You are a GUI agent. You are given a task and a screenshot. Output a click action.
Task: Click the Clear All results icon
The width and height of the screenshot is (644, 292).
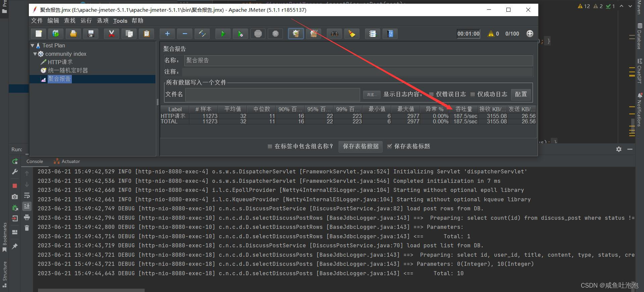click(313, 34)
